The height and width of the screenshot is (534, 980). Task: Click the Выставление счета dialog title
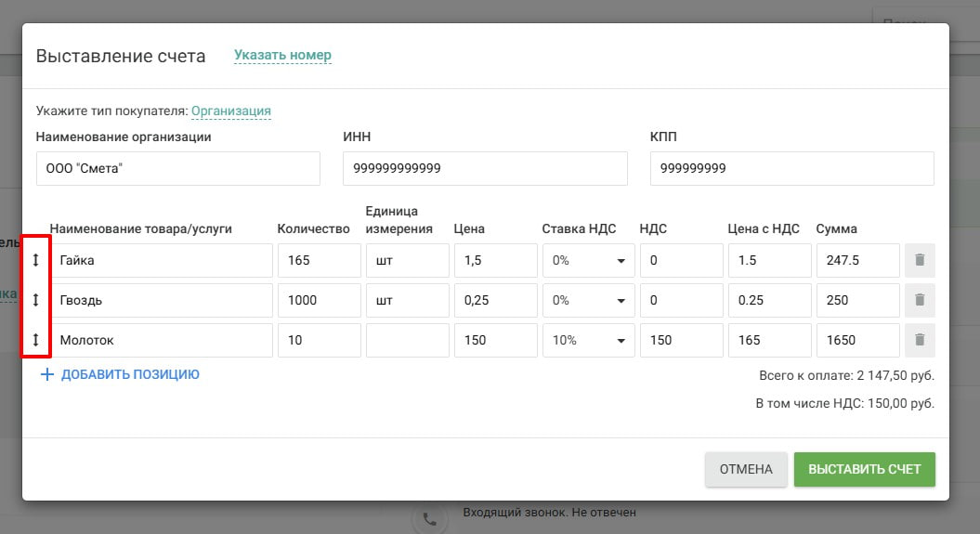[x=121, y=57]
